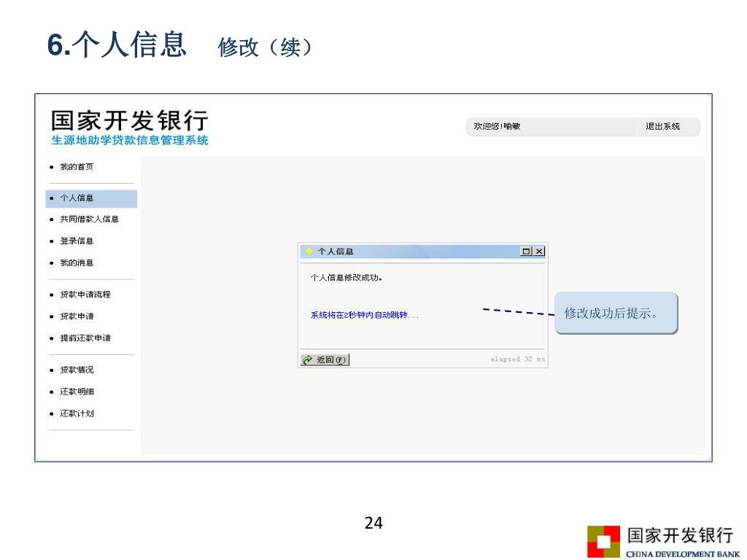Maximize the 个人信息 dialog

pyautogui.click(x=526, y=251)
